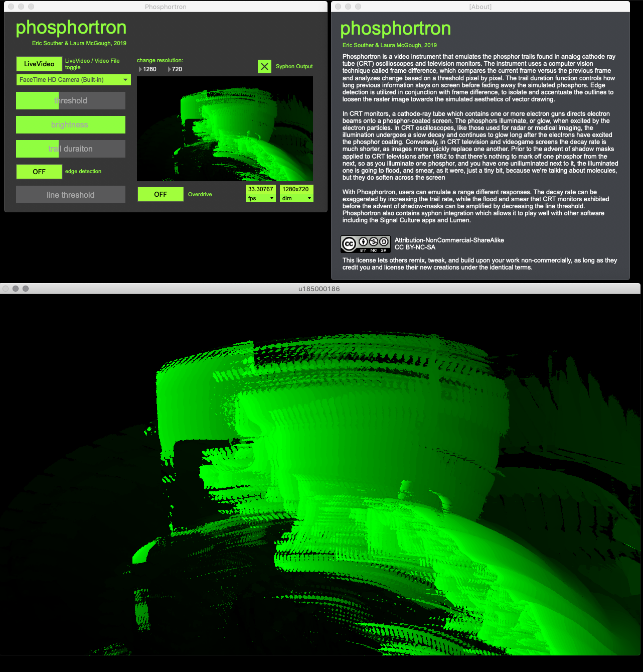This screenshot has width=643, height=672.
Task: Click the line threshold slider
Action: click(70, 194)
